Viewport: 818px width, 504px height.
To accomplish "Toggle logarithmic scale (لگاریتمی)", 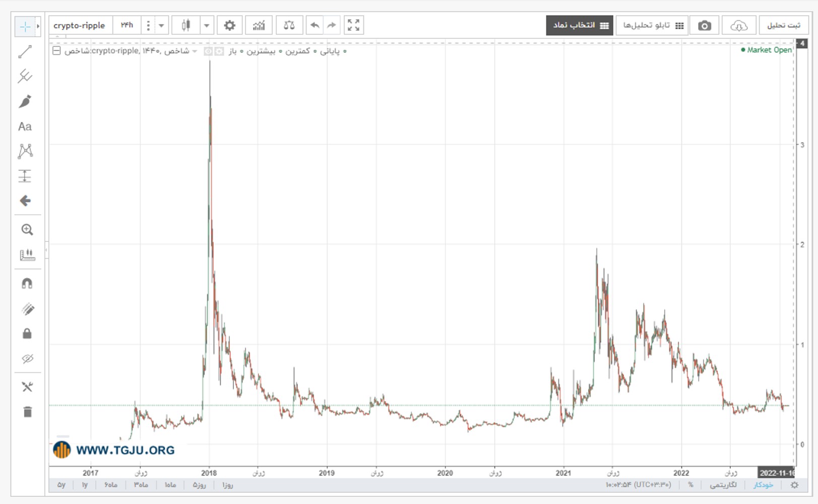I will click(723, 485).
